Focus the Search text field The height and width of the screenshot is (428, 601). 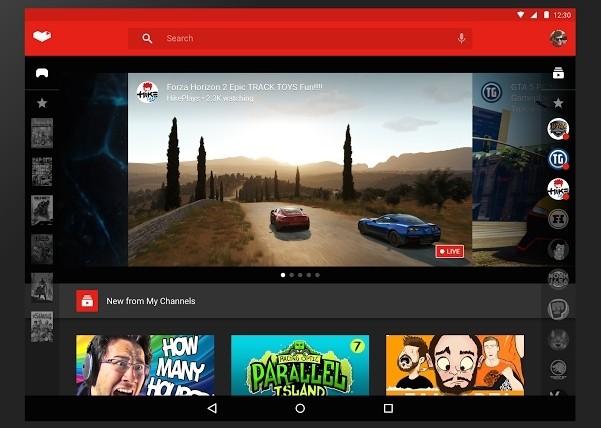pos(300,38)
